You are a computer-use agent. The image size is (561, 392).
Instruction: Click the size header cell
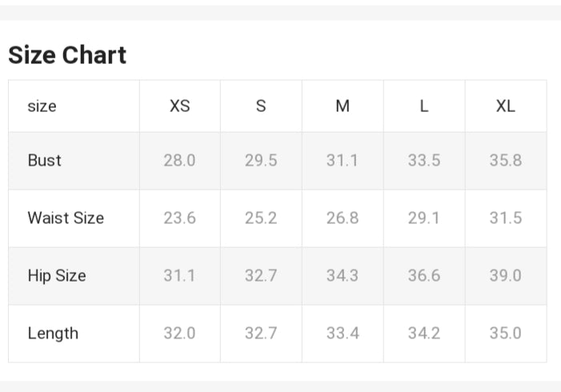[42, 106]
